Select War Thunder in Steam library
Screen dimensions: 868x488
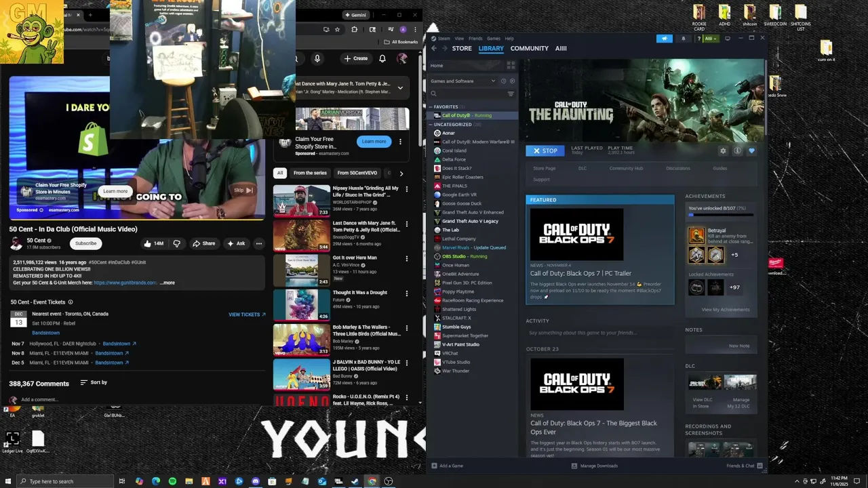point(456,371)
